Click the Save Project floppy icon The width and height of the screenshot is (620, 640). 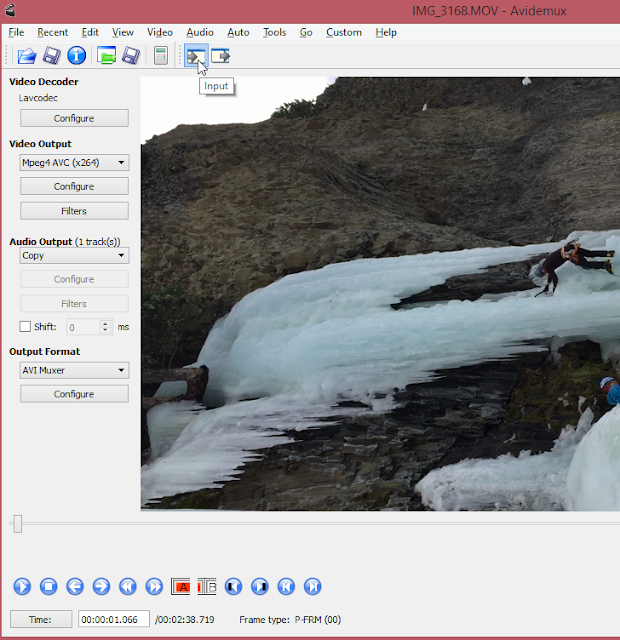point(131,56)
